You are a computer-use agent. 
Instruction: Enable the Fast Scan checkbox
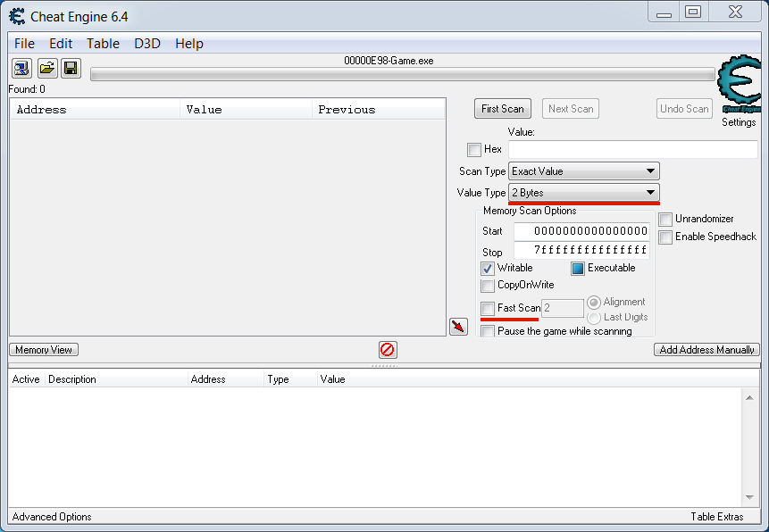point(488,308)
